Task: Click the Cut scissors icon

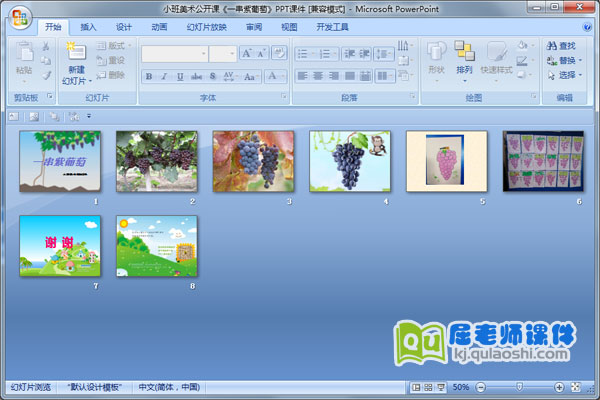Action: pos(46,46)
